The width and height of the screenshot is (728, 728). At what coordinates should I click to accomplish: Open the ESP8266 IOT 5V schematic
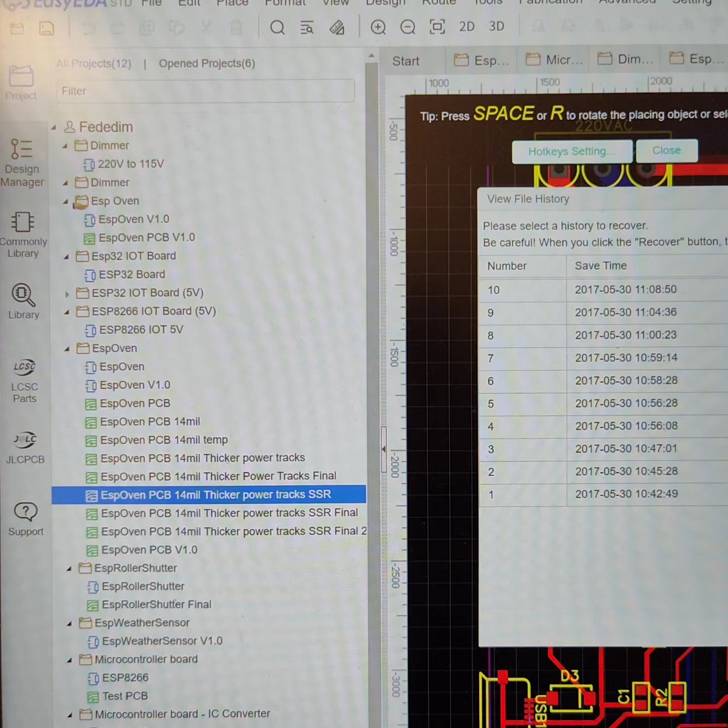(x=134, y=330)
